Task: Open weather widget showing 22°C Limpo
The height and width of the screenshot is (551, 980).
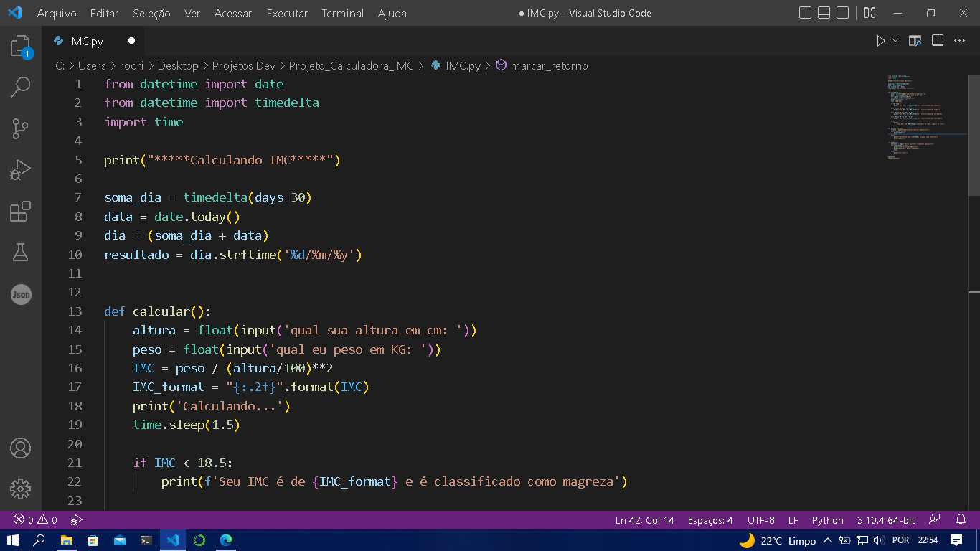Action: 778,540
